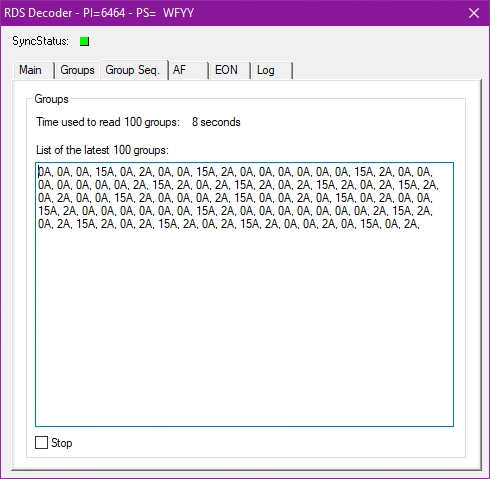The width and height of the screenshot is (490, 479).
Task: Click the Stop checkbox label text
Action: click(62, 443)
